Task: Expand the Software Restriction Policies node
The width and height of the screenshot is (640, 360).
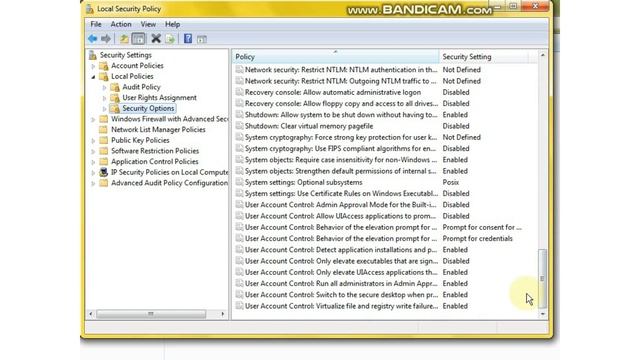Action: pyautogui.click(x=93, y=151)
